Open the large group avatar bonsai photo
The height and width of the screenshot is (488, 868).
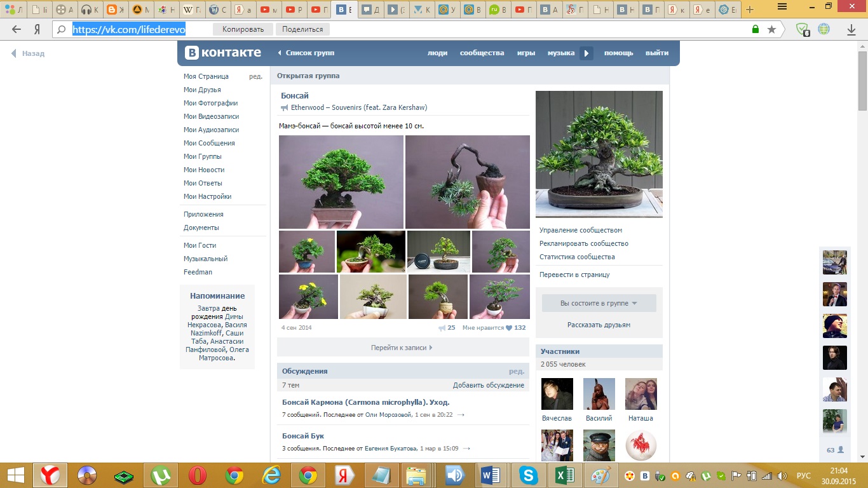click(x=599, y=154)
